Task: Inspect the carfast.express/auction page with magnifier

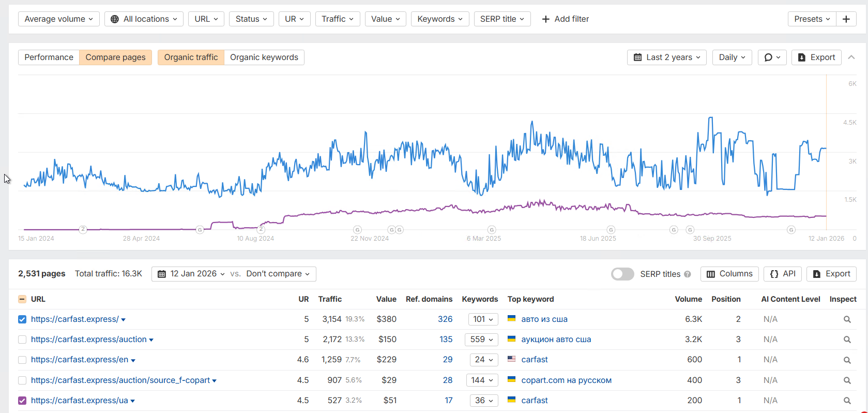Action: tap(847, 340)
